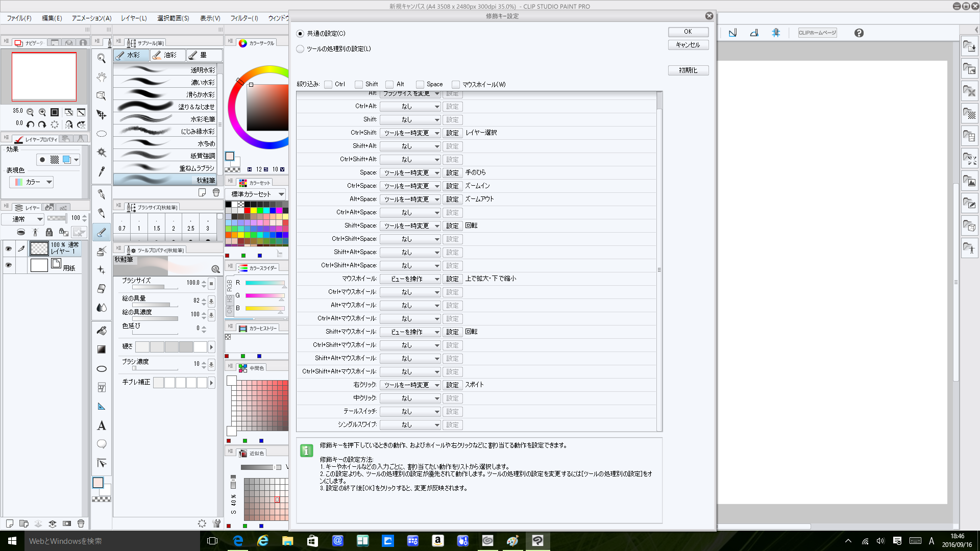Enable the Ctrl filter checkbox

click(329, 85)
